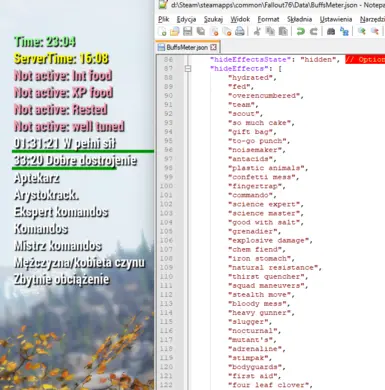Screen dimensions: 385x390
Task: Click line number 100 in the margin
Action: pyautogui.click(x=166, y=186)
